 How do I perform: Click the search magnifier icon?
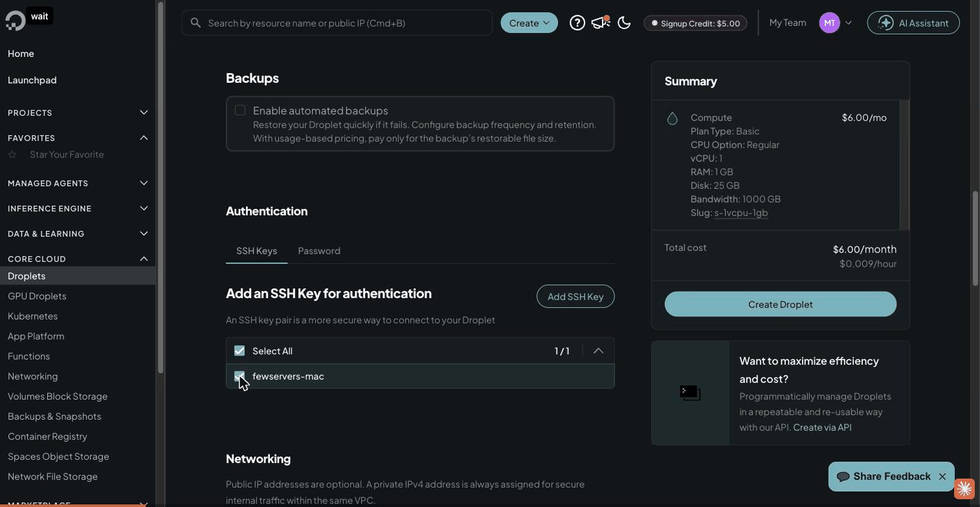(195, 23)
